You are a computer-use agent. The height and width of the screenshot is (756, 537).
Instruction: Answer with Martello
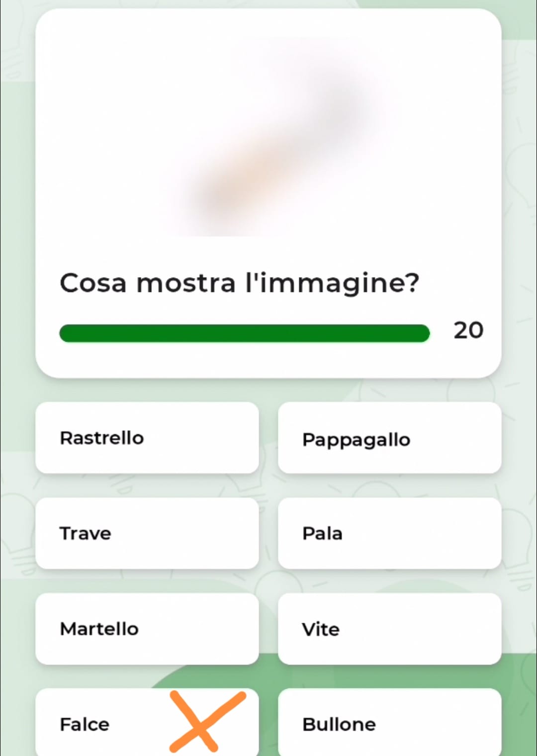(x=147, y=629)
